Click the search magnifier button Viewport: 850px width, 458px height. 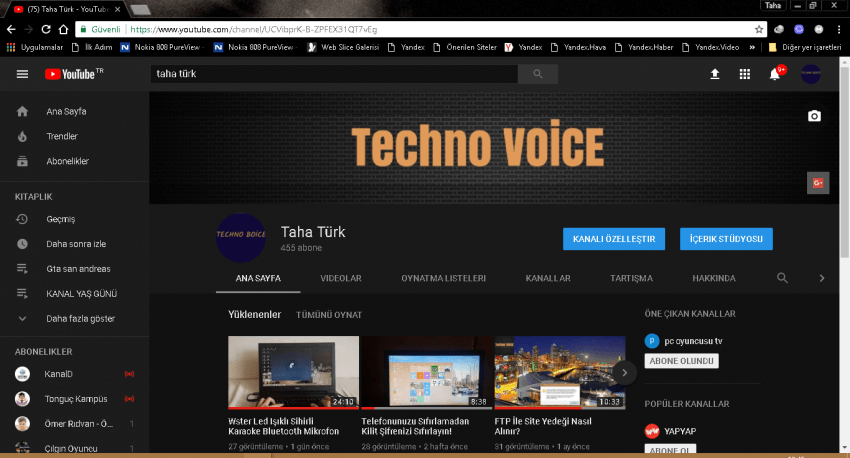pyautogui.click(x=538, y=74)
